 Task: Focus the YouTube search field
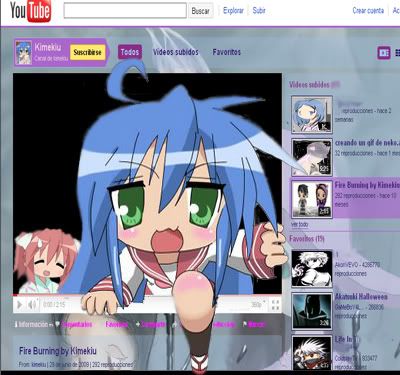tap(125, 11)
